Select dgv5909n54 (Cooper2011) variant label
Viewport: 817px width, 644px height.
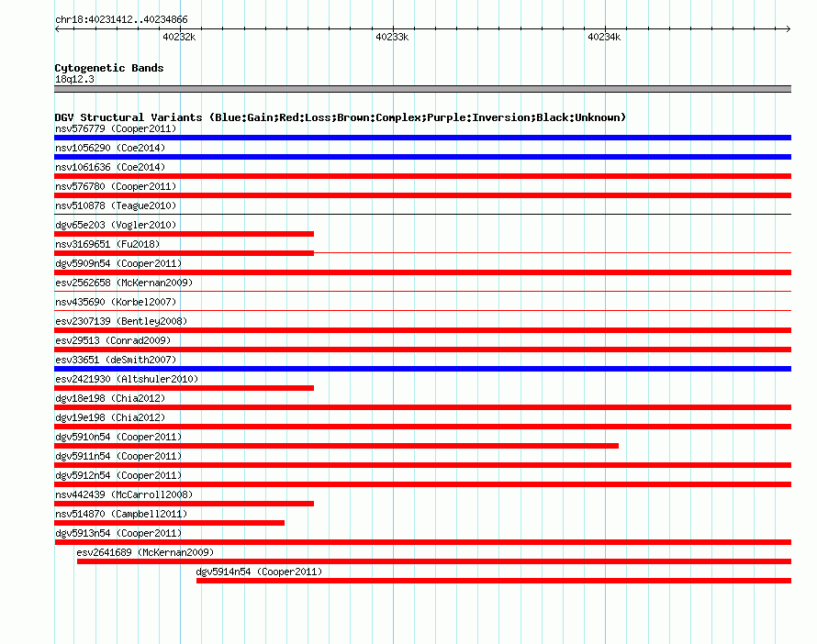click(x=118, y=263)
